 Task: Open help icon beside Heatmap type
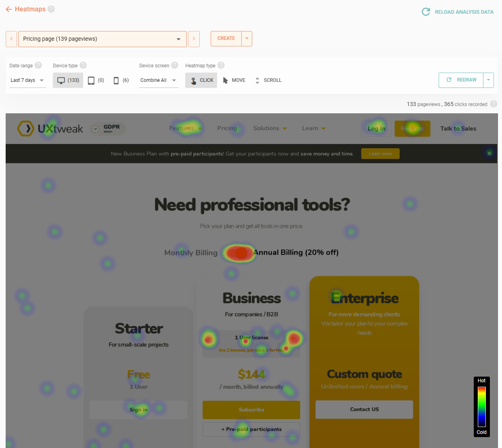tap(221, 65)
